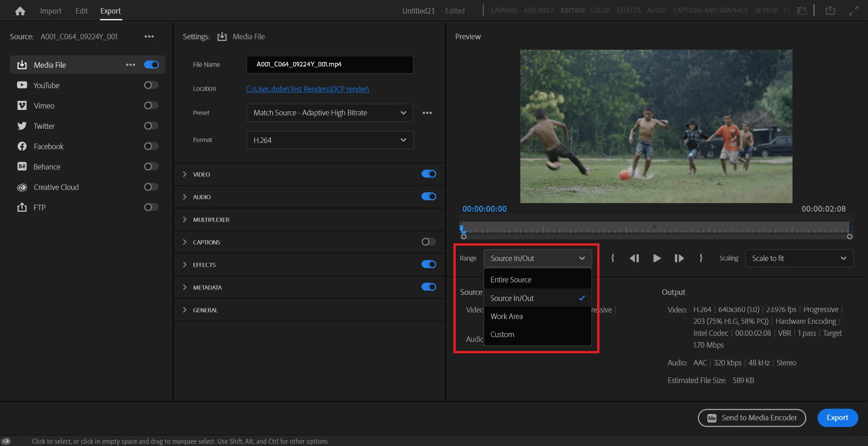Choose Entire Source from Range menu
Image resolution: width=868 pixels, height=446 pixels.
(538, 280)
